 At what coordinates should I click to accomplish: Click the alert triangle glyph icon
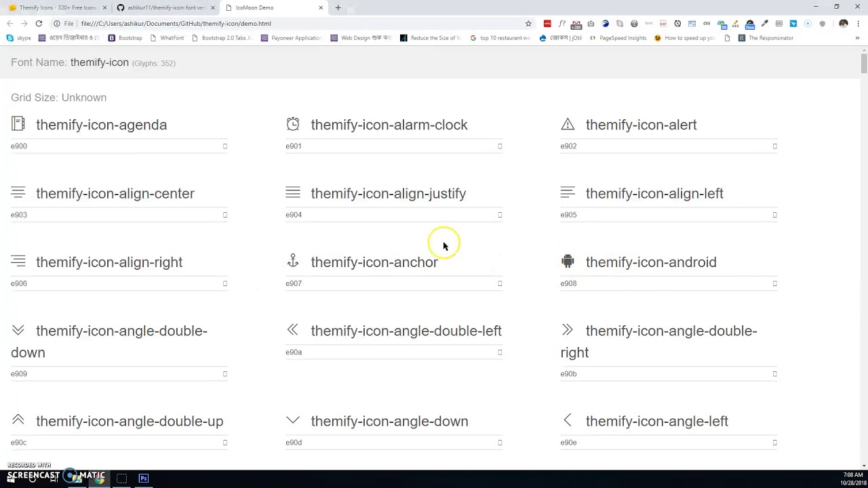click(x=568, y=124)
